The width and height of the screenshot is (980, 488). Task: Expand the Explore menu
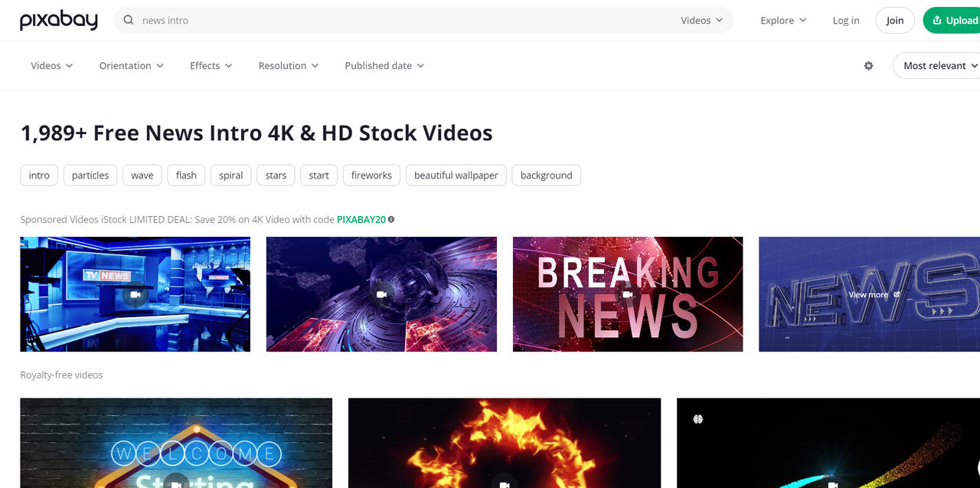pyautogui.click(x=783, y=21)
